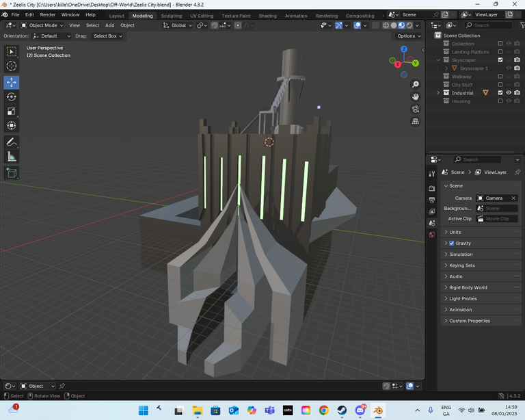525x420 pixels.
Task: Choose the Add Cube tool
Action: [12, 173]
